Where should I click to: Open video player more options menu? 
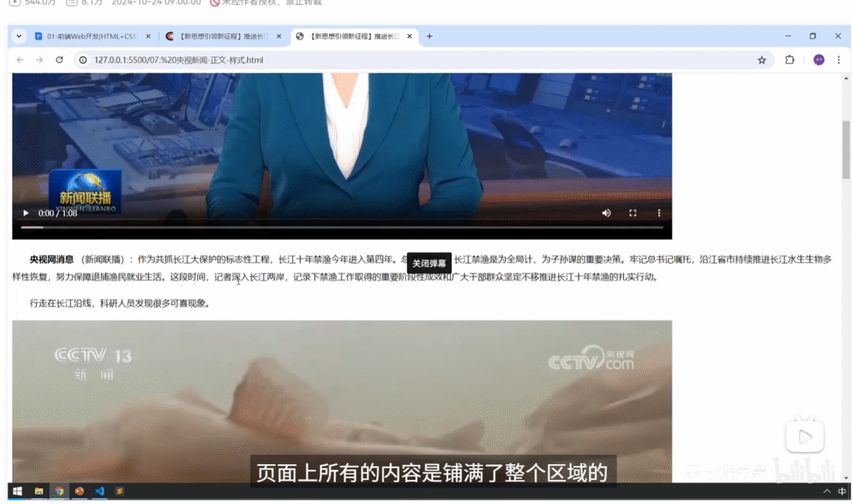point(659,214)
